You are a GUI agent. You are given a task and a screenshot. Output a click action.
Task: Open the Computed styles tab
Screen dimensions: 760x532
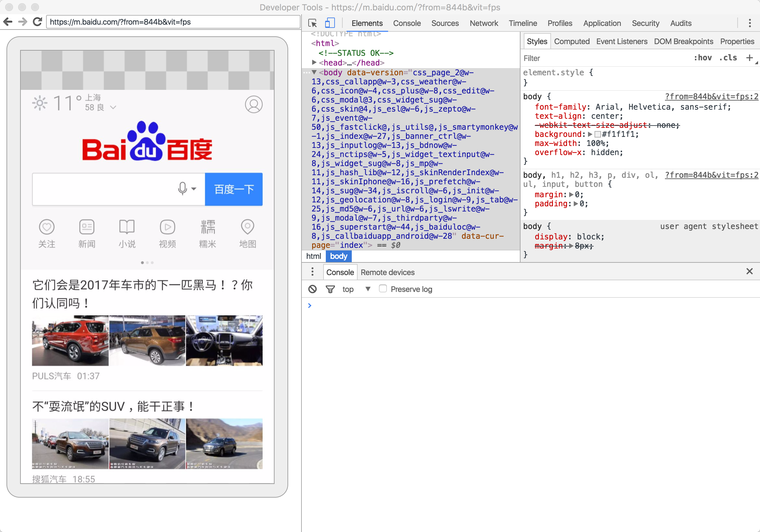coord(572,41)
